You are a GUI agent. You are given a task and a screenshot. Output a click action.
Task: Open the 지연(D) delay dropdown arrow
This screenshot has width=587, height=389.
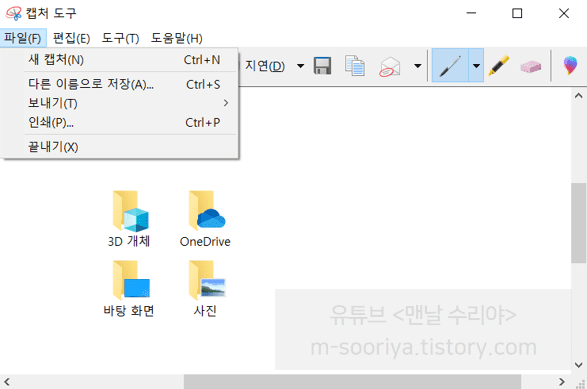tap(300, 66)
